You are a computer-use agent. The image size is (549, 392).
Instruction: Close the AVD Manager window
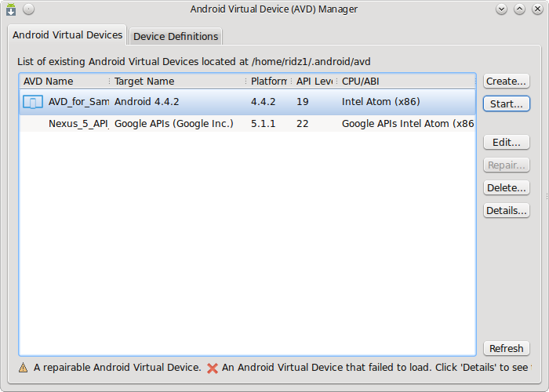(x=536, y=9)
